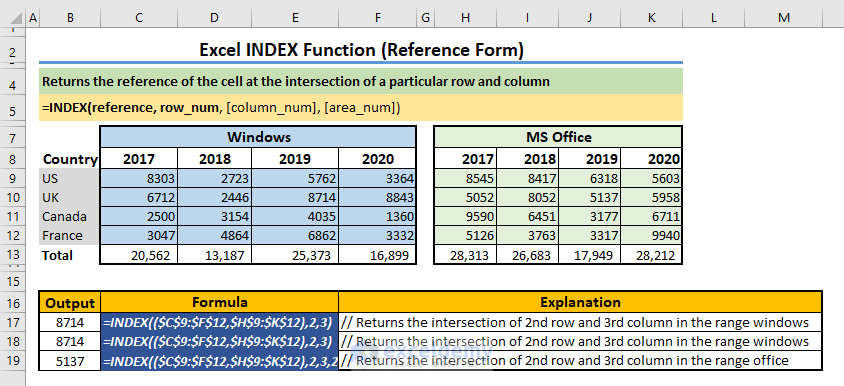The width and height of the screenshot is (844, 386).
Task: Select cell with value 3332
Action: tap(377, 236)
